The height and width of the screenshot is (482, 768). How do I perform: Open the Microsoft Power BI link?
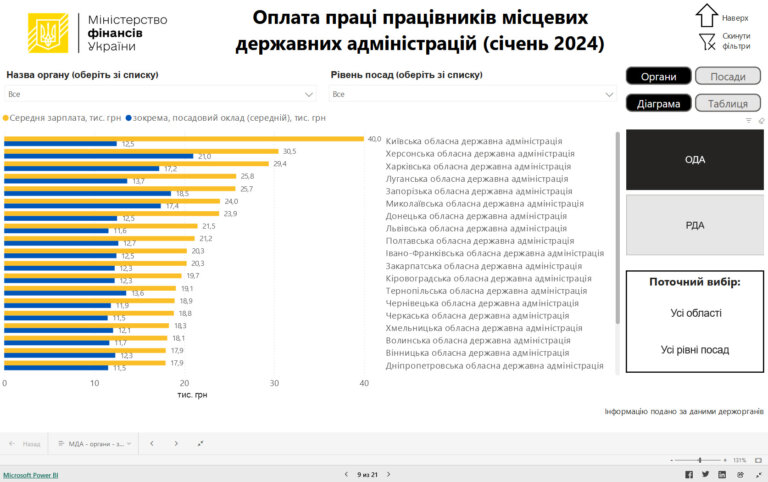coord(30,475)
